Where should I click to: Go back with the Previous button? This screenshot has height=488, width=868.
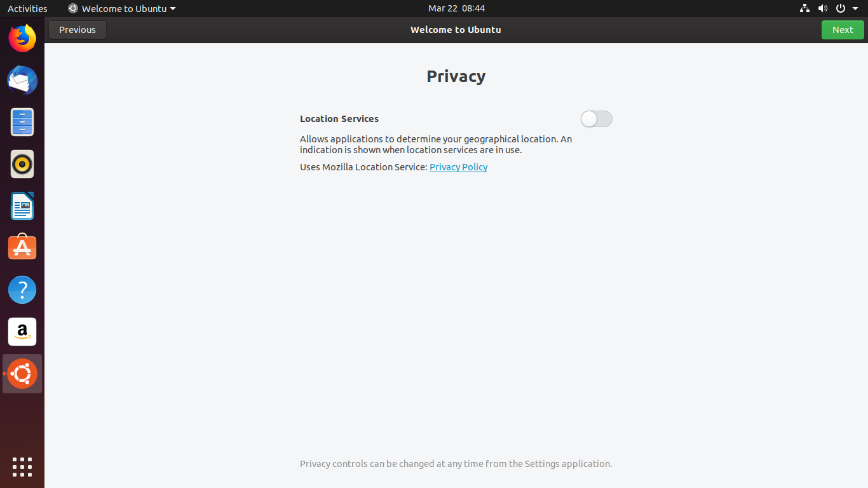[78, 30]
